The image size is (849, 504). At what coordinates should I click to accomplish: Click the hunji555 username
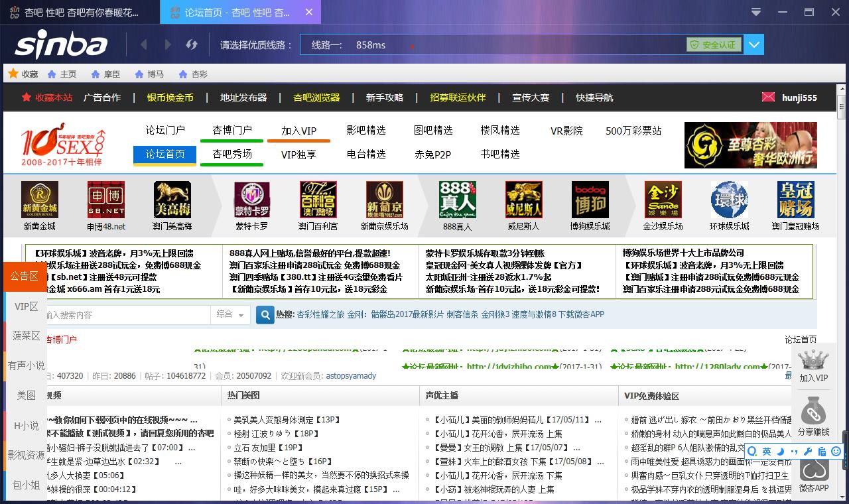coord(799,97)
